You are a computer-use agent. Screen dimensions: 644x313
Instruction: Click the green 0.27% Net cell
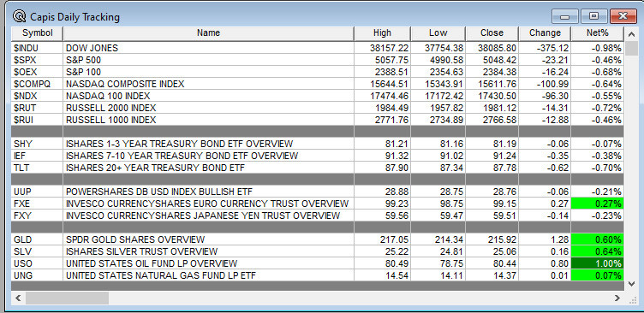pyautogui.click(x=597, y=204)
